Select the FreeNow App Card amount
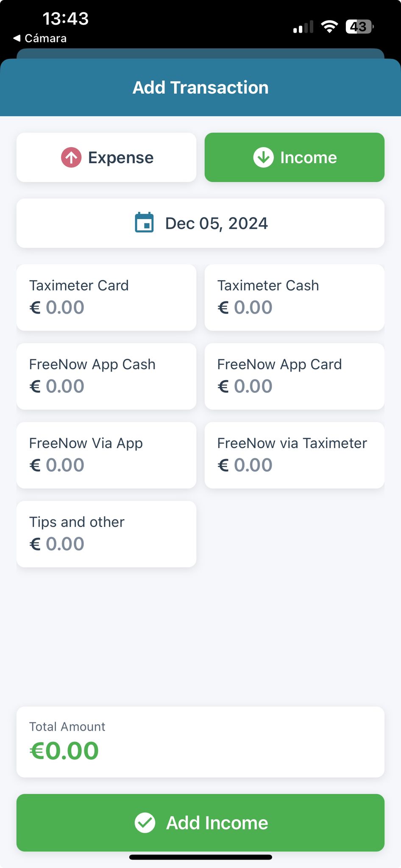Viewport: 401px width, 868px height. point(295,376)
